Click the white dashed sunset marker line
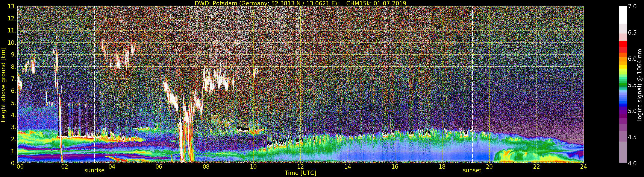644x177 pixels. tap(472, 85)
